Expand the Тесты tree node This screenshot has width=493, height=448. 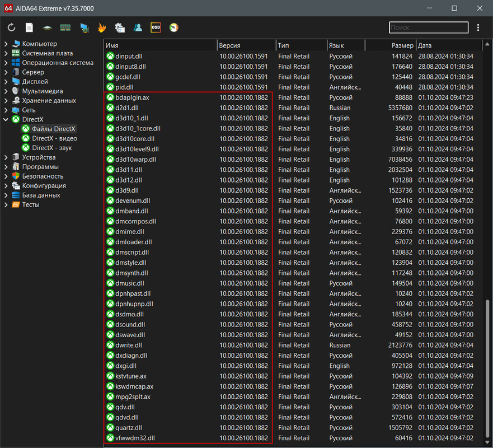pos(6,204)
